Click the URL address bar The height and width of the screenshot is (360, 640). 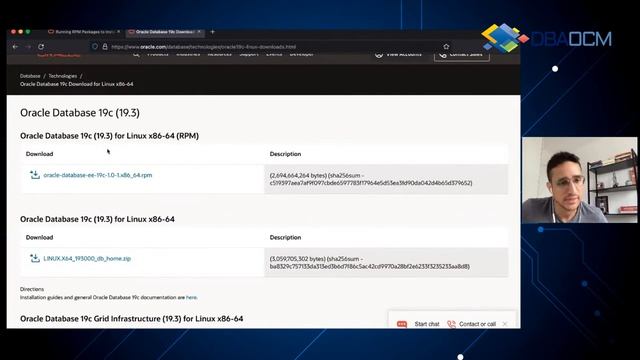[269, 47]
